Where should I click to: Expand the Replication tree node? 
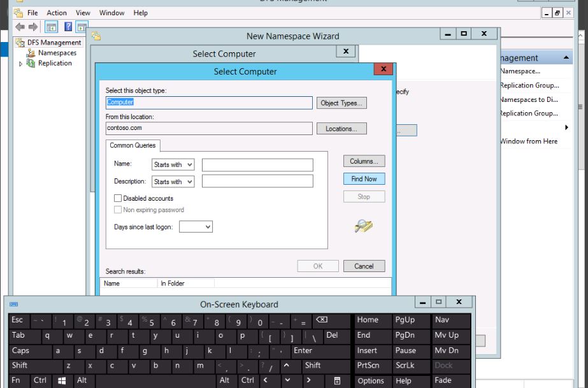pos(20,64)
